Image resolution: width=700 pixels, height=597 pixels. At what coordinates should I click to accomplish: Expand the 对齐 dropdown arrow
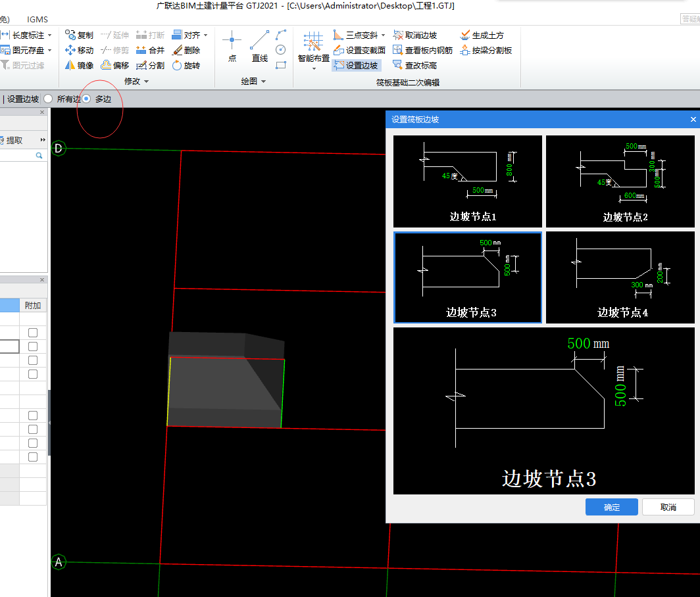coord(205,36)
